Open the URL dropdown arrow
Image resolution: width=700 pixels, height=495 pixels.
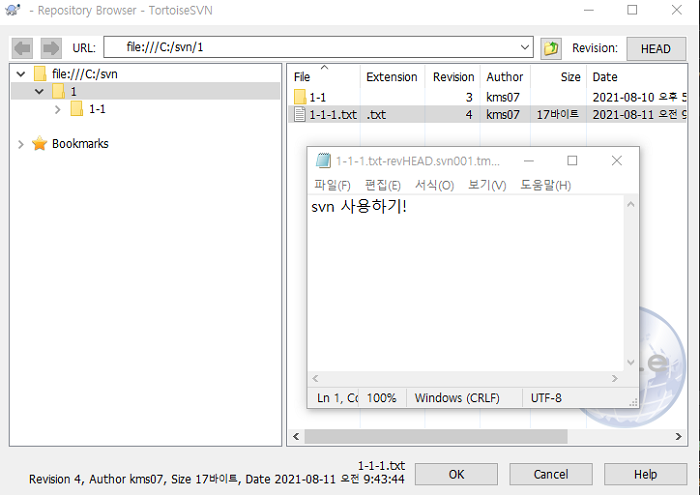pyautogui.click(x=526, y=48)
